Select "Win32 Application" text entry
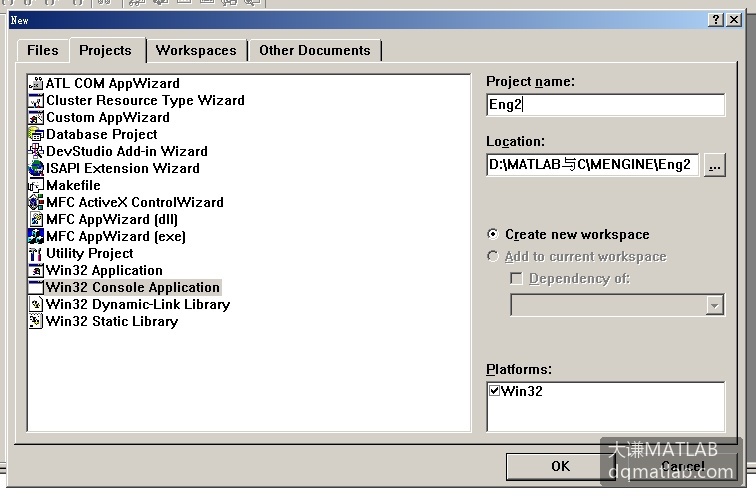Viewport: 756px width, 499px height. 105,270
